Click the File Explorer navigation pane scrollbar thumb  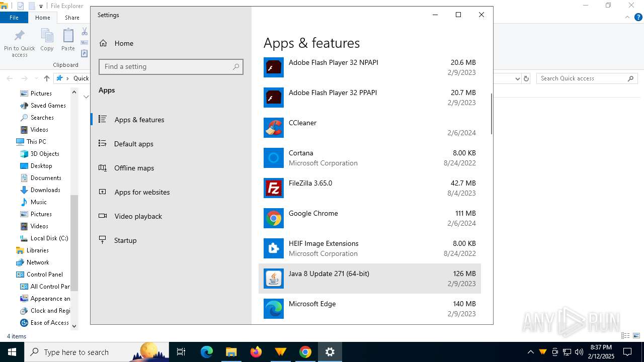pos(74,243)
